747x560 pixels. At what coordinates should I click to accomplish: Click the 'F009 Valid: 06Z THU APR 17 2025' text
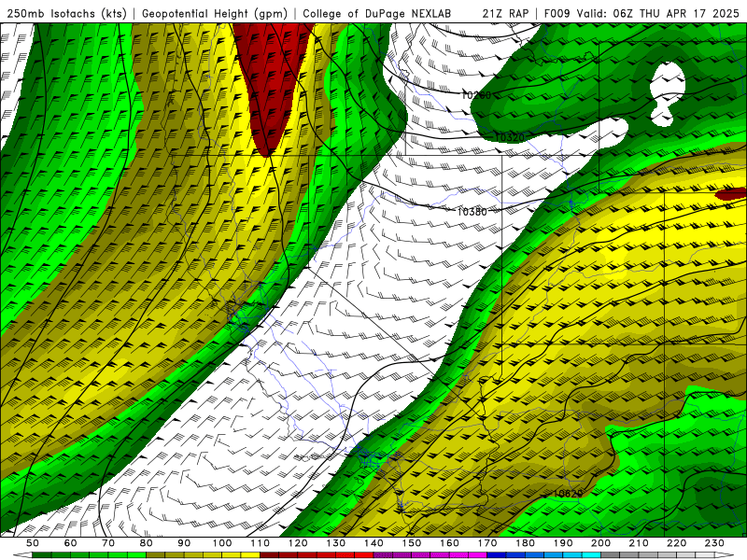tap(641, 13)
